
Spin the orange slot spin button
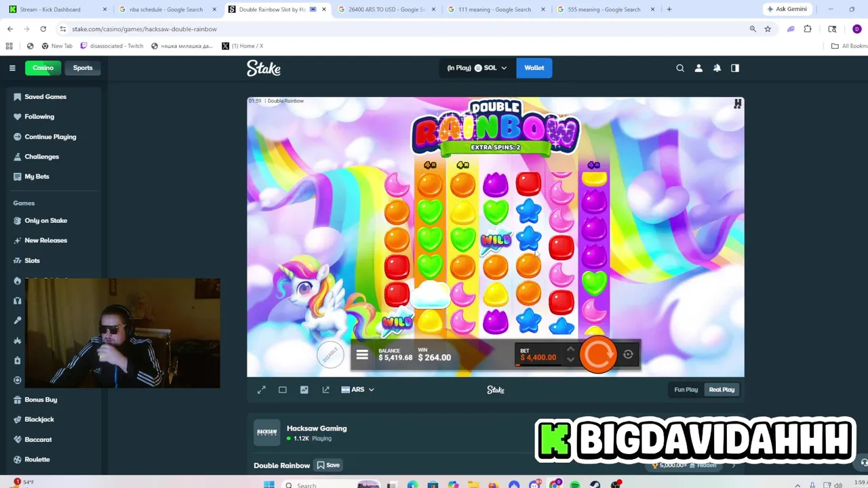[x=598, y=354]
